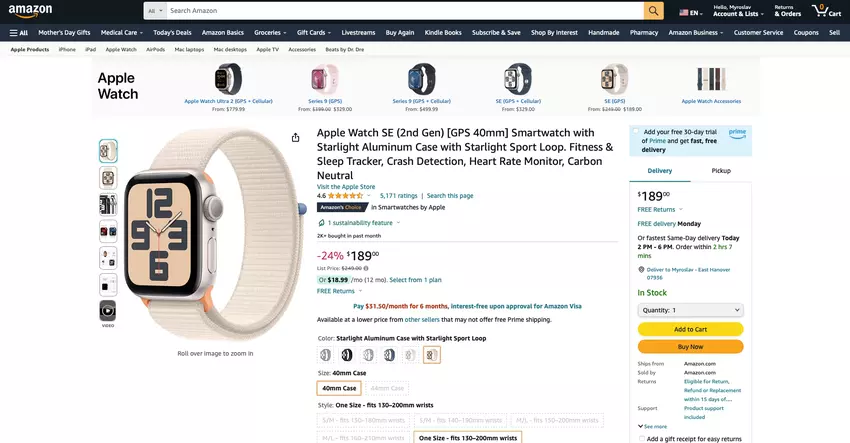Viewport: 850px width, 443px height.
Task: Open the shopping cart
Action: (x=823, y=11)
